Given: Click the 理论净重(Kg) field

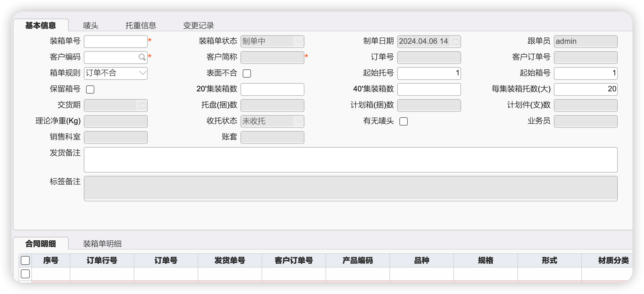Looking at the screenshot, I should (116, 121).
